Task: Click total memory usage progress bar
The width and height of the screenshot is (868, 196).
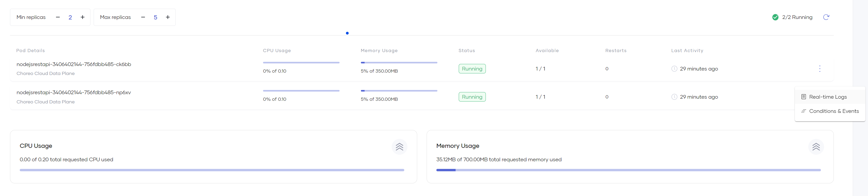Action: click(x=628, y=170)
